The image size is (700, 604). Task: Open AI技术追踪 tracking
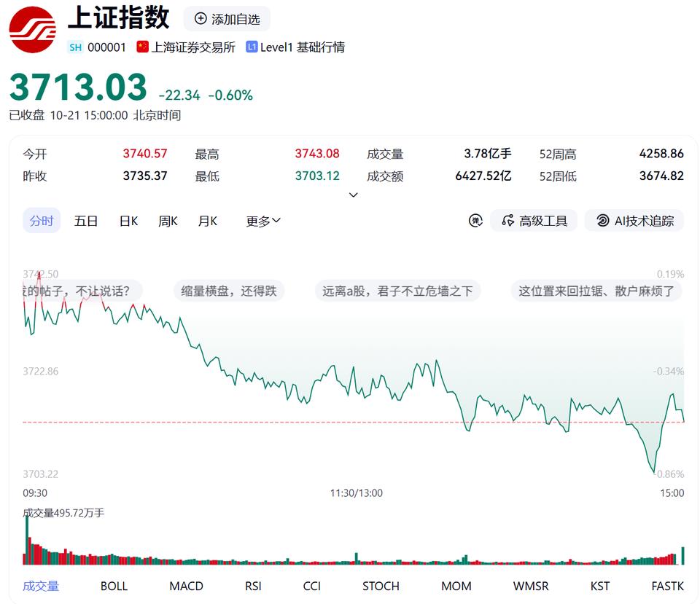(634, 220)
